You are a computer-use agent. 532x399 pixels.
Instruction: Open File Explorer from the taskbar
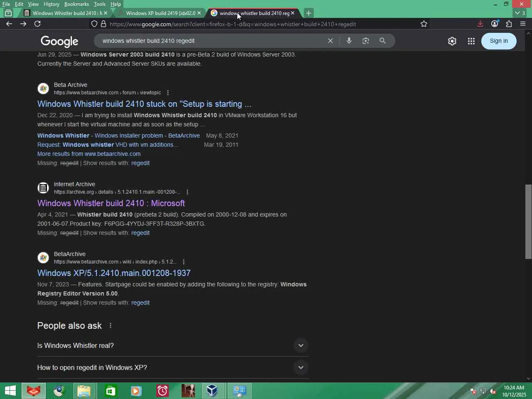click(84, 391)
